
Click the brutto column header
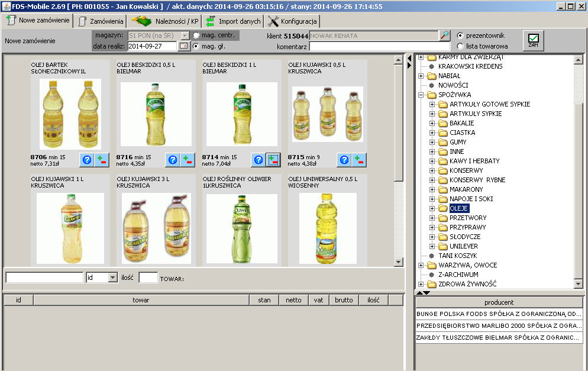tap(344, 300)
